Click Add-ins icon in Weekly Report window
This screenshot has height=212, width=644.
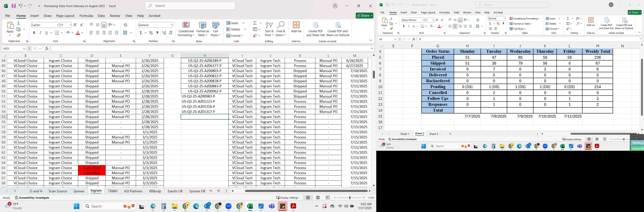(591, 22)
